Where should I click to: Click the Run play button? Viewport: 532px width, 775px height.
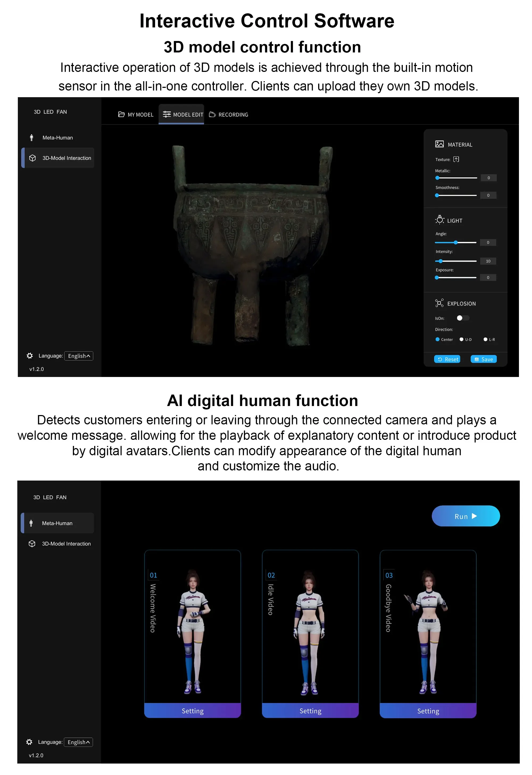(466, 516)
